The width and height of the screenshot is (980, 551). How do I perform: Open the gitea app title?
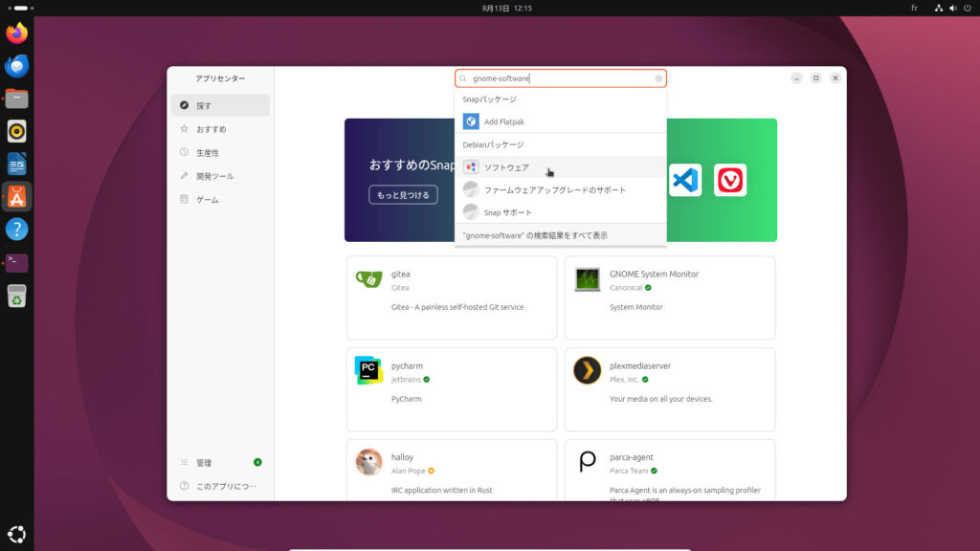pyautogui.click(x=401, y=275)
